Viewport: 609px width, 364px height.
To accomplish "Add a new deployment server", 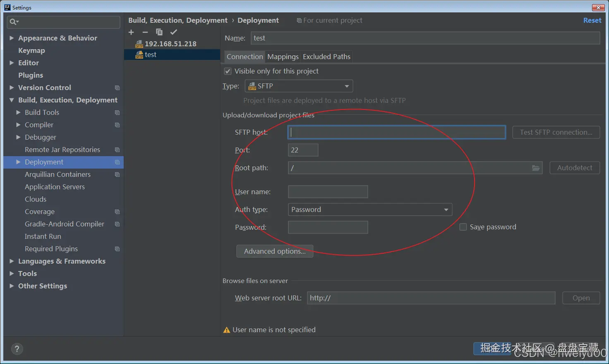I will pos(131,32).
